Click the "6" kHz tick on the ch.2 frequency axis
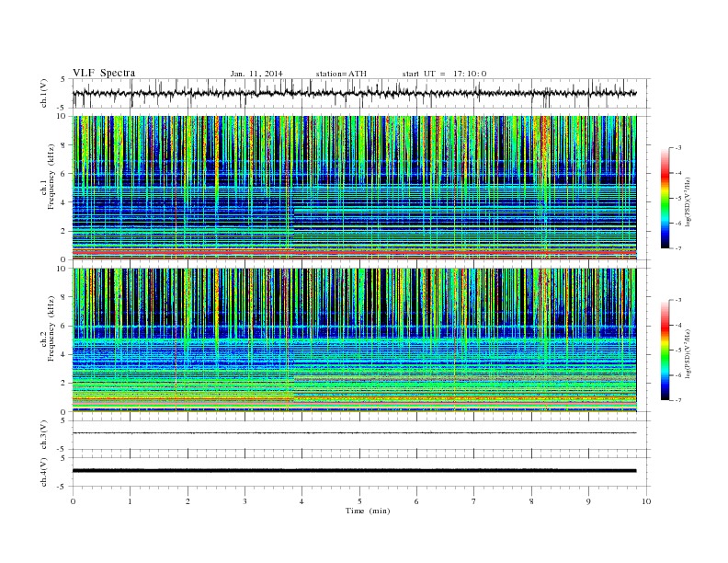 [x=64, y=326]
